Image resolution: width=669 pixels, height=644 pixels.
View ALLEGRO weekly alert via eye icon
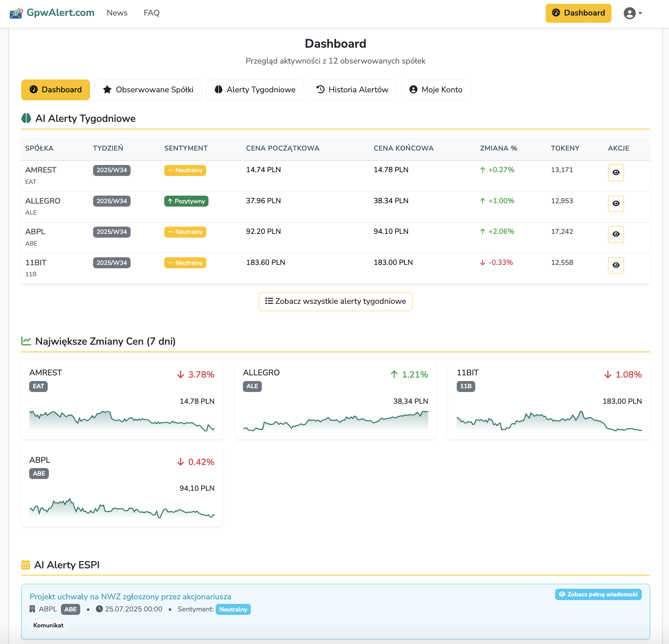(x=616, y=204)
